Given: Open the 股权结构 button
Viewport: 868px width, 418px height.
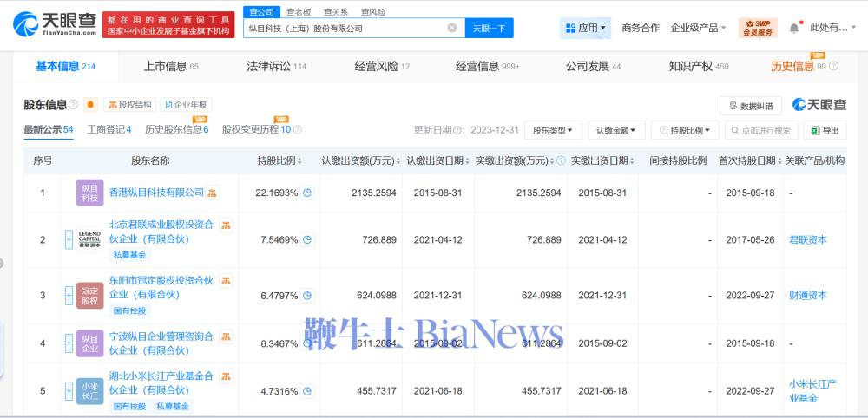Looking at the screenshot, I should pyautogui.click(x=129, y=104).
